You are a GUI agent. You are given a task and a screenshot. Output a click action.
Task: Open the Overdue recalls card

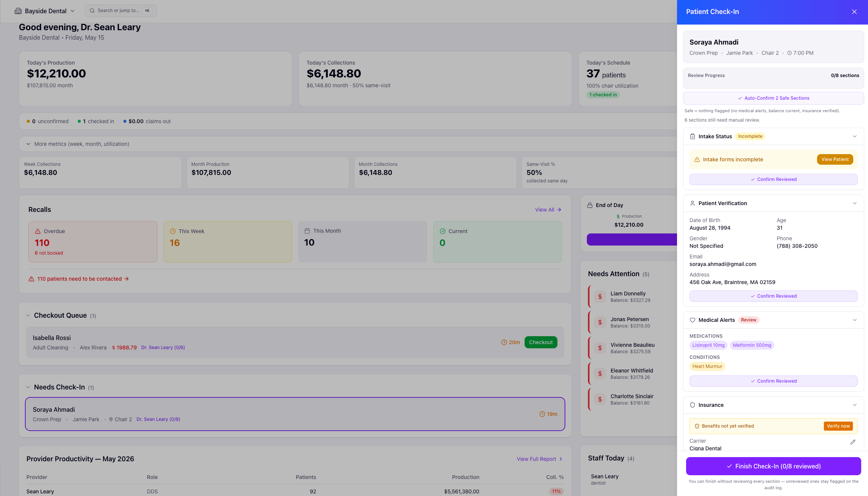93,242
